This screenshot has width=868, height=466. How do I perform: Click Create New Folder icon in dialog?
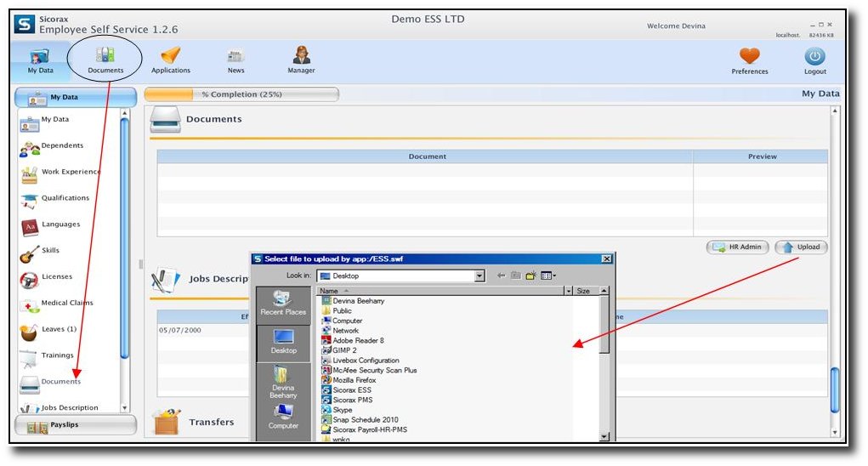point(531,276)
